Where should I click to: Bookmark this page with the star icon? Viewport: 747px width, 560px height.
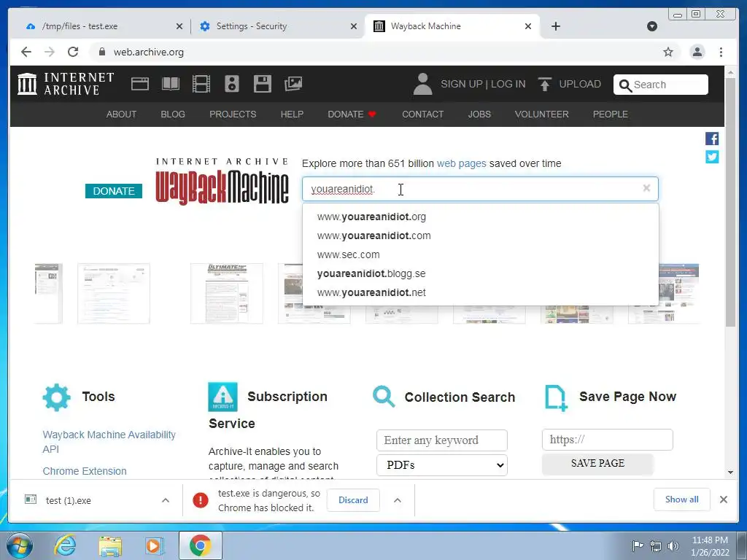point(668,52)
